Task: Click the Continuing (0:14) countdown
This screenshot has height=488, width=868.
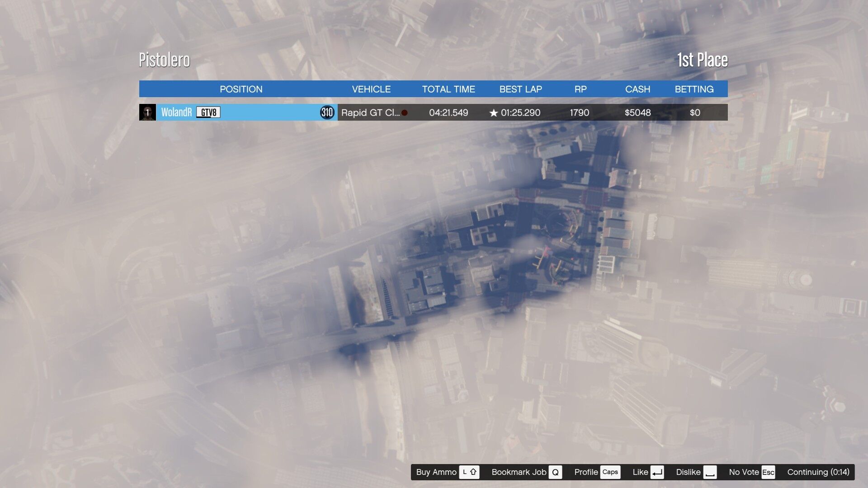Action: pyautogui.click(x=818, y=472)
